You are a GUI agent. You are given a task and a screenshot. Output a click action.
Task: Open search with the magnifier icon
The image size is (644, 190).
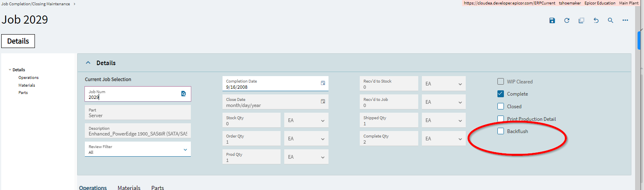(x=610, y=20)
